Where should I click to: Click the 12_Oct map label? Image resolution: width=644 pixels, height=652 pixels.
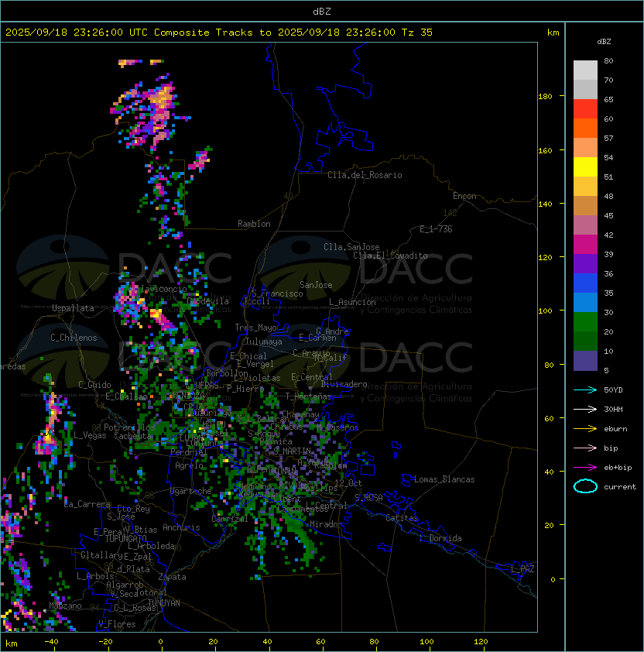348,483
